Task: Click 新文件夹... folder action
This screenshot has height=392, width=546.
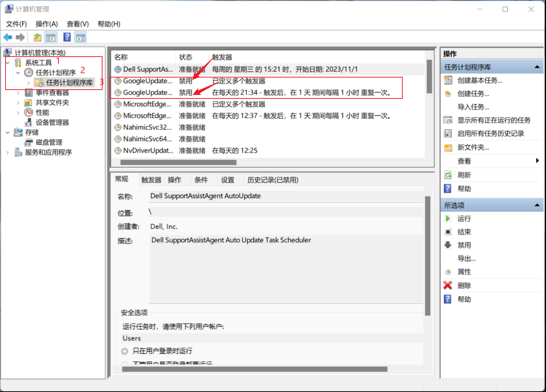Action: (473, 147)
